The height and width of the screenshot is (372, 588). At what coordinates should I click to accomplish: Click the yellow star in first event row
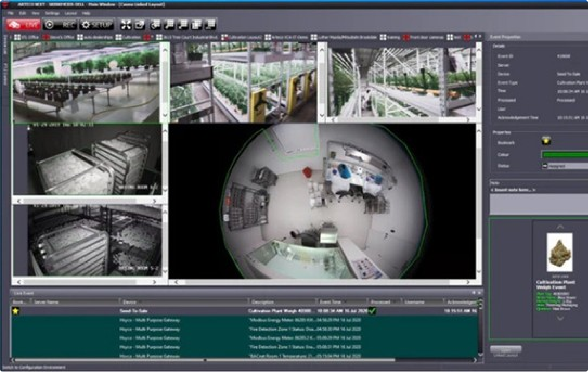[x=16, y=311]
